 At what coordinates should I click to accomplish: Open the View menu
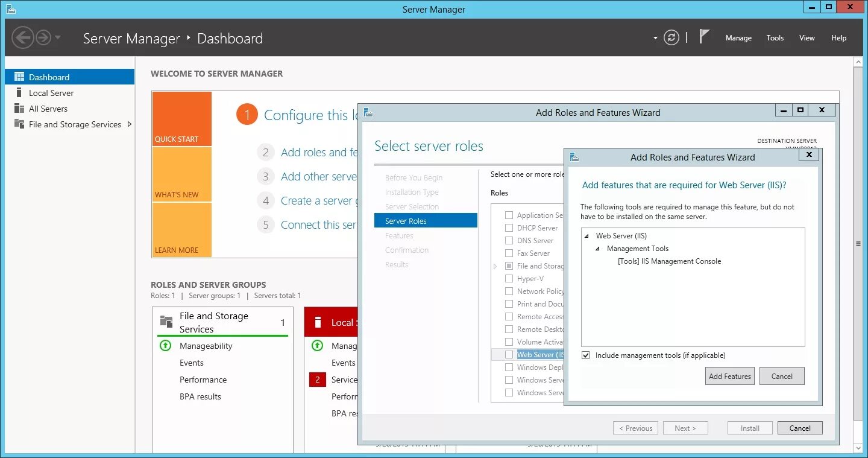807,38
